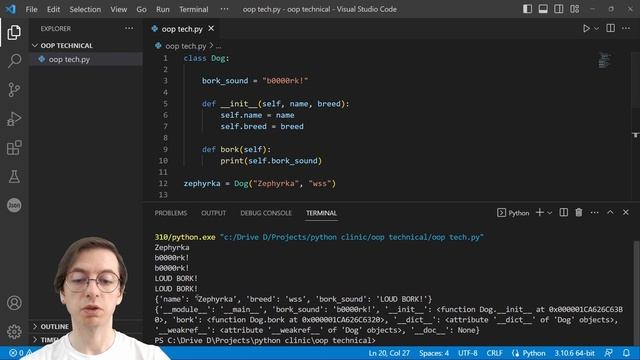Screen dimensions: 640x360
Task: Open the Terminal menu
Action: [193, 9]
